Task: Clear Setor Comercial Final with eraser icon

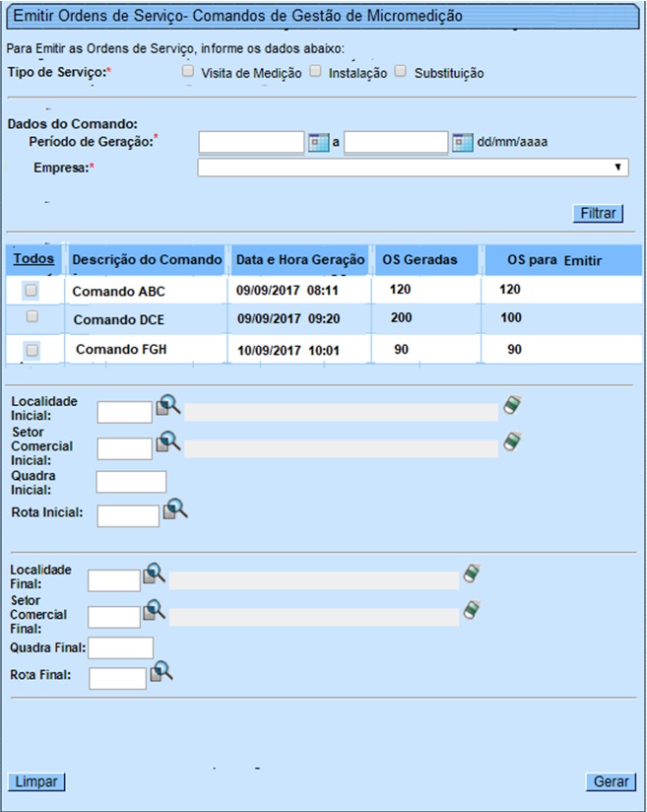Action: (x=472, y=610)
